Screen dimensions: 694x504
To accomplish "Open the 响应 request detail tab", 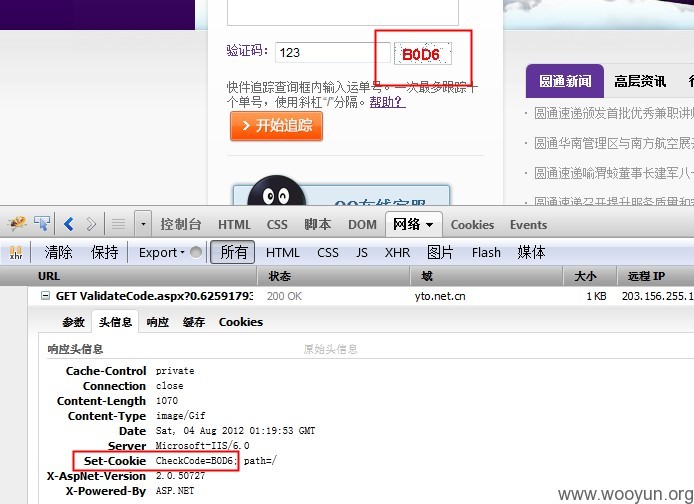I will 157,322.
